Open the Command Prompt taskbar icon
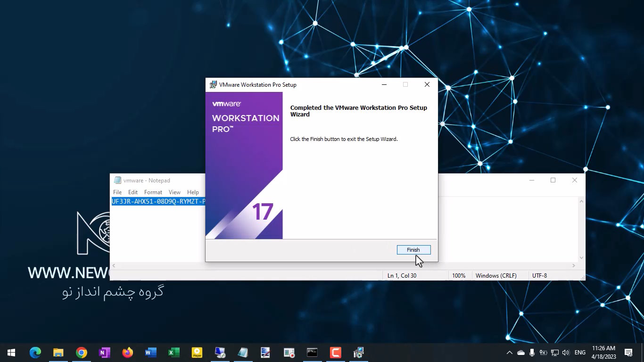Viewport: 644px width, 362px height. (x=312, y=353)
